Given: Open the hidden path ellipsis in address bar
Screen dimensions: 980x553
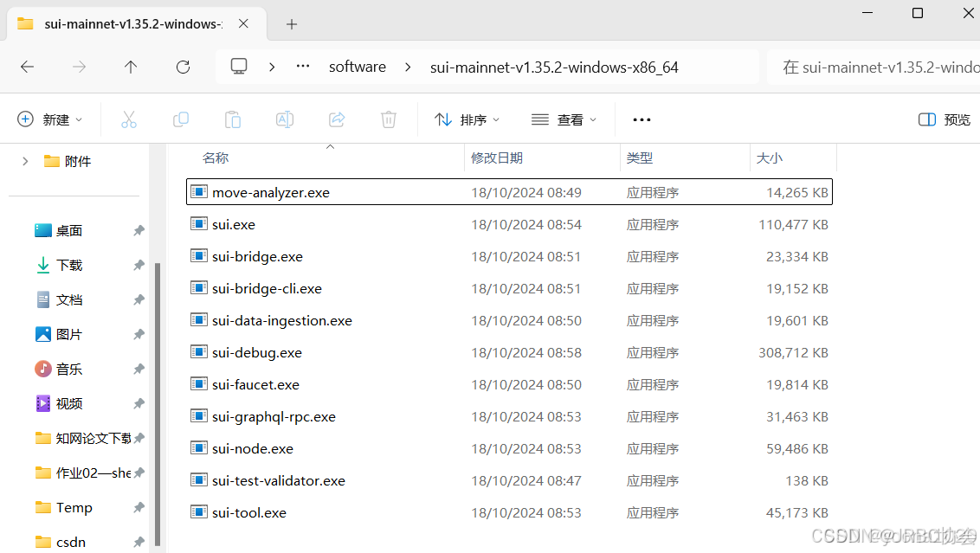Looking at the screenshot, I should 302,67.
